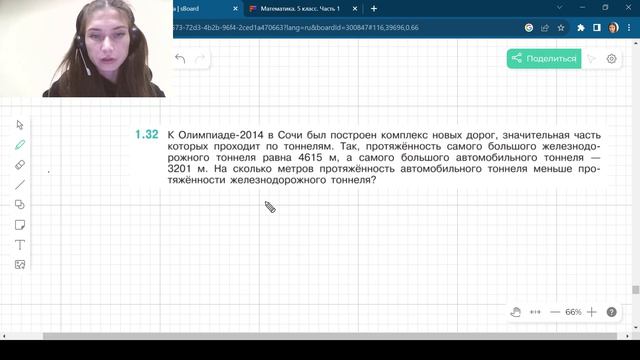
Task: Click the share page icon in address bar
Action: [x=545, y=28]
